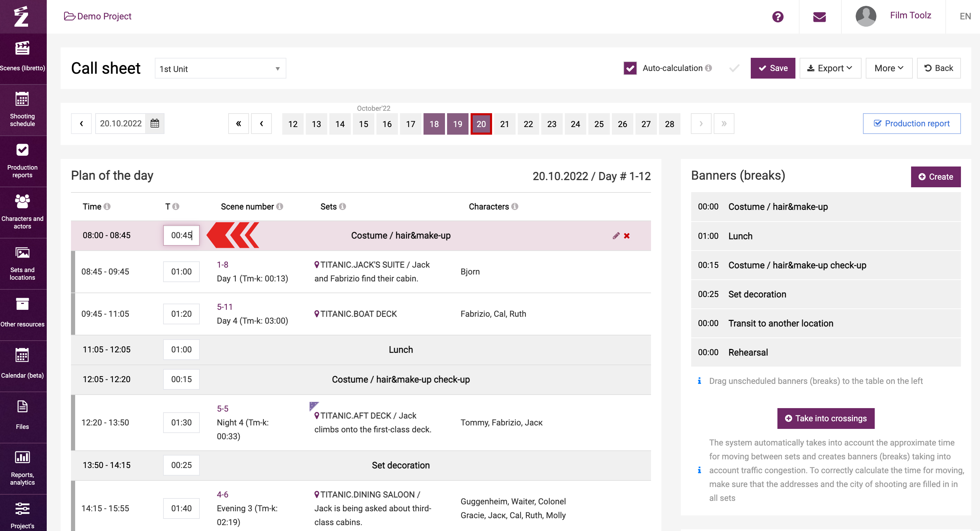Open the help question mark icon

point(778,17)
